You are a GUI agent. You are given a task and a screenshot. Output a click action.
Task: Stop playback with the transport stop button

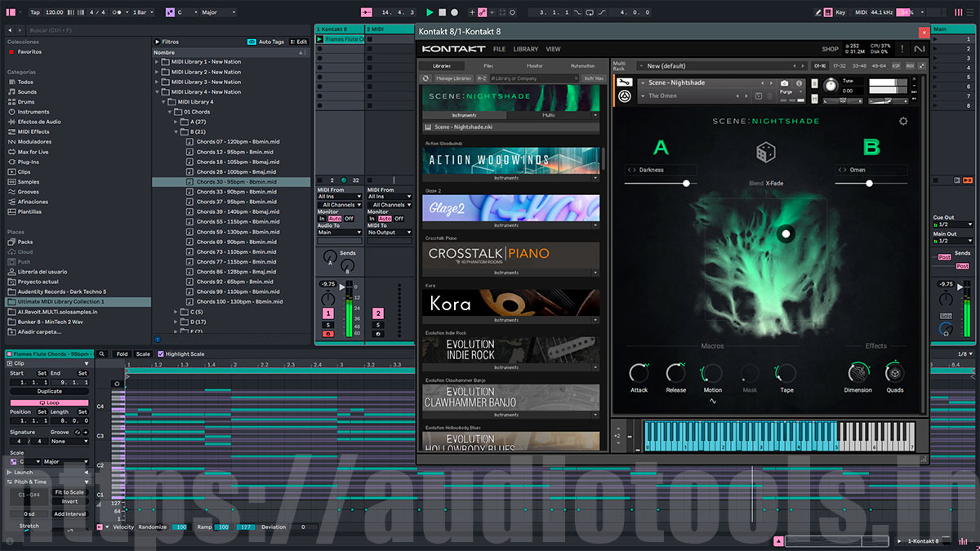[x=443, y=12]
